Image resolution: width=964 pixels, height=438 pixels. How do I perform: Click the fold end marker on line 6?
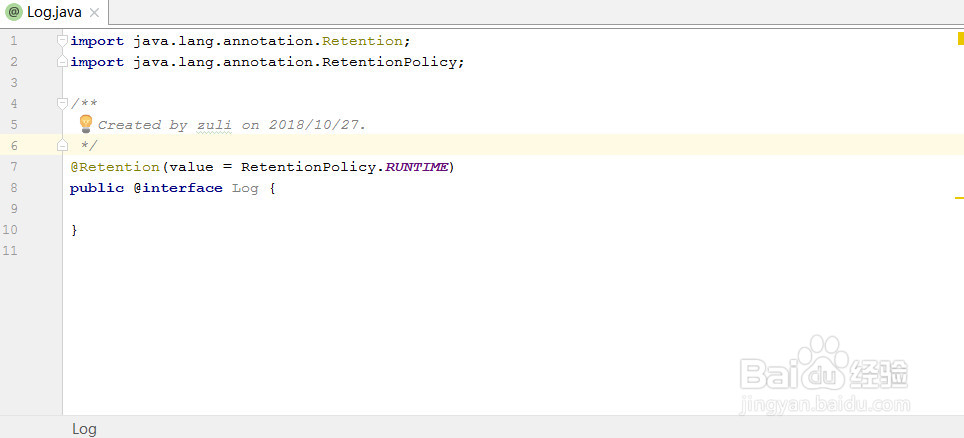click(x=63, y=146)
